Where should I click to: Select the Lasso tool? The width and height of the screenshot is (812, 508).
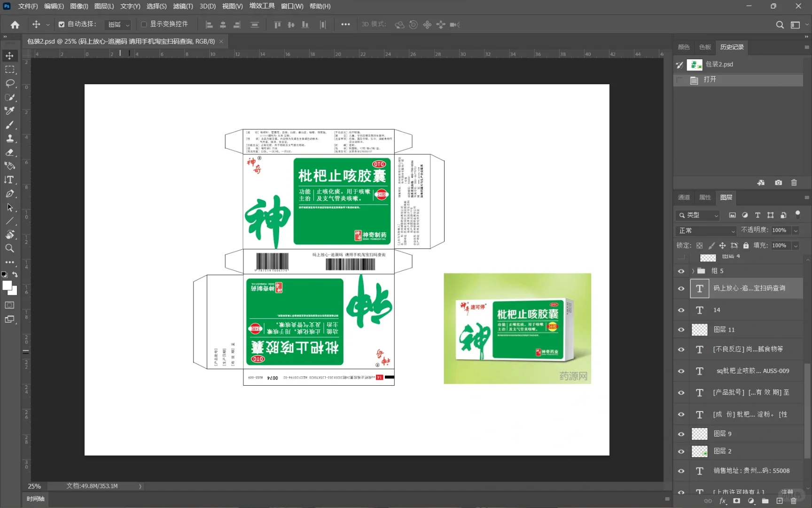click(x=10, y=83)
